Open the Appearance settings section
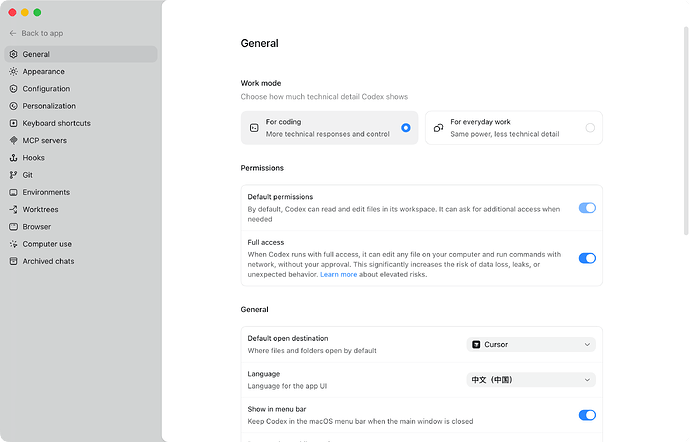690x442 pixels. tap(81, 71)
